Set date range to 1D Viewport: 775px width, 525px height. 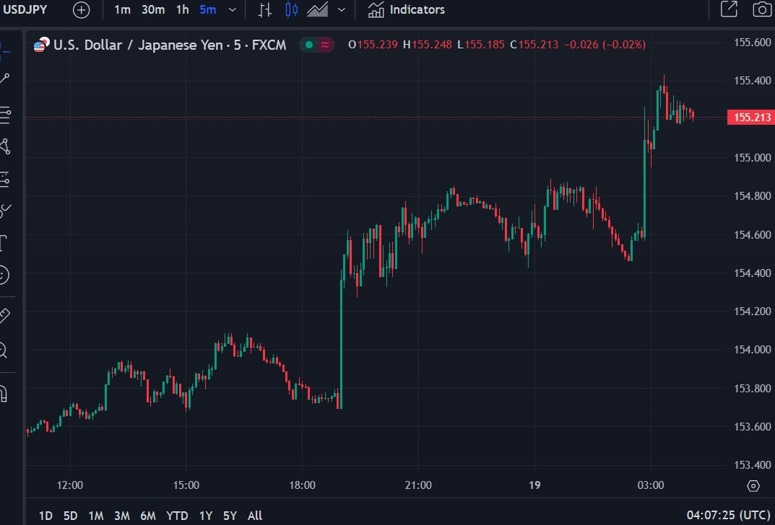point(45,516)
